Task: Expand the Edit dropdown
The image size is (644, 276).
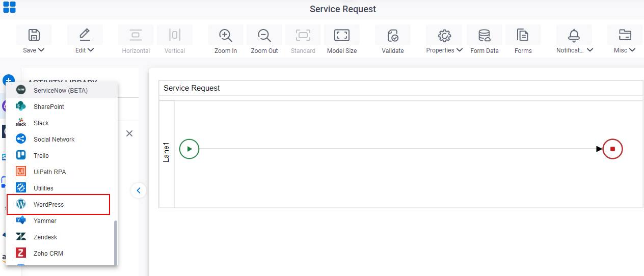Action: point(91,50)
